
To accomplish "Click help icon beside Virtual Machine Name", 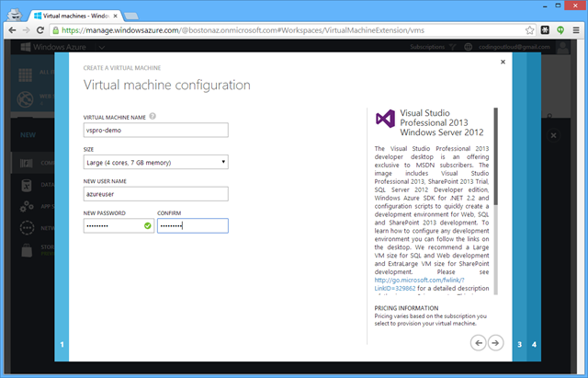I will (x=153, y=117).
